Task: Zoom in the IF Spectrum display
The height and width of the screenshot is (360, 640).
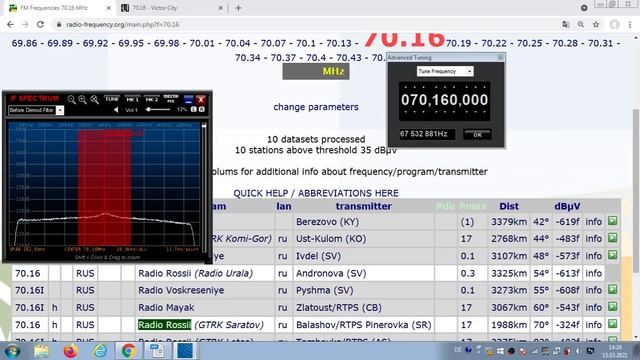Action: pyautogui.click(x=82, y=100)
